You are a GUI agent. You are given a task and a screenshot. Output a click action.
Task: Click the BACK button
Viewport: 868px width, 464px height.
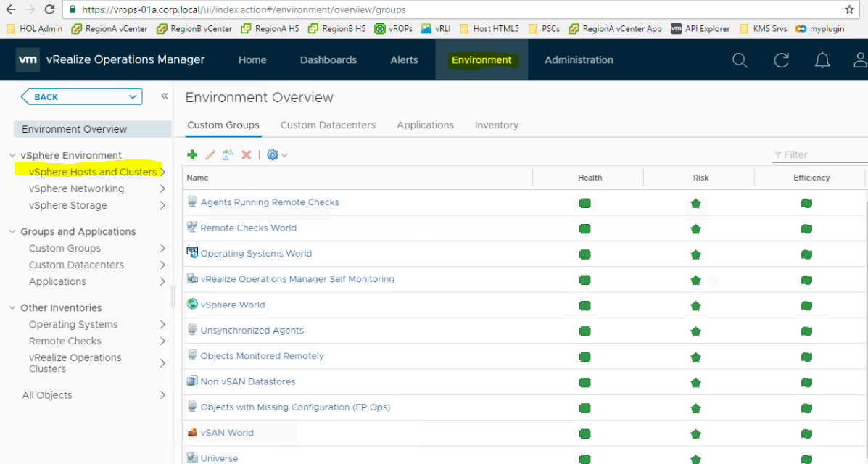pos(80,97)
